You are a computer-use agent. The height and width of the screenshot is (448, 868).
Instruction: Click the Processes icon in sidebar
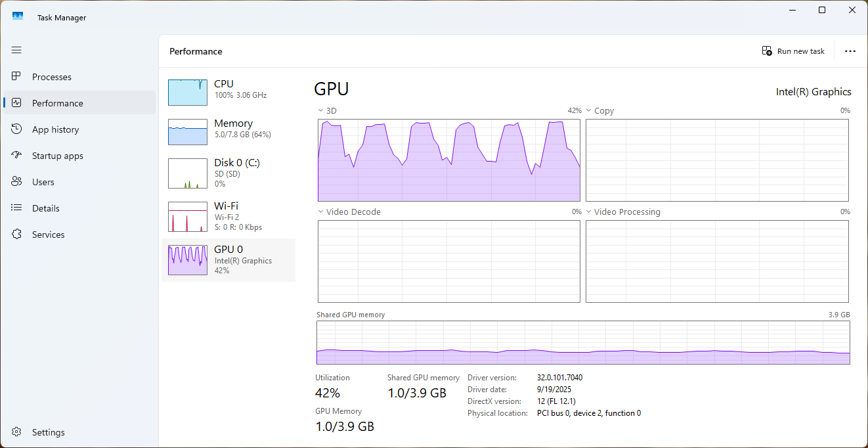point(17,77)
